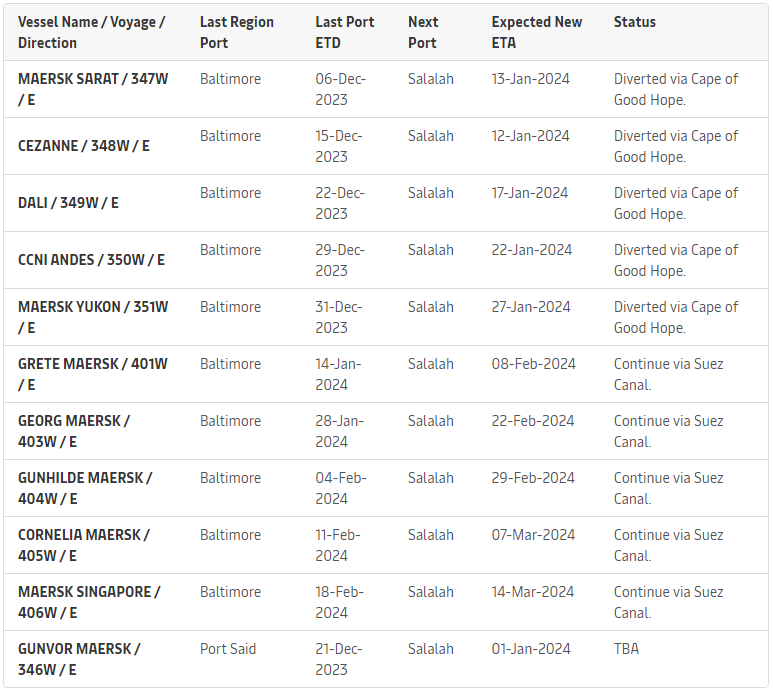This screenshot has height=693, width=773.
Task: Select the CCNI ANDES / 350W cell
Action: click(x=91, y=260)
